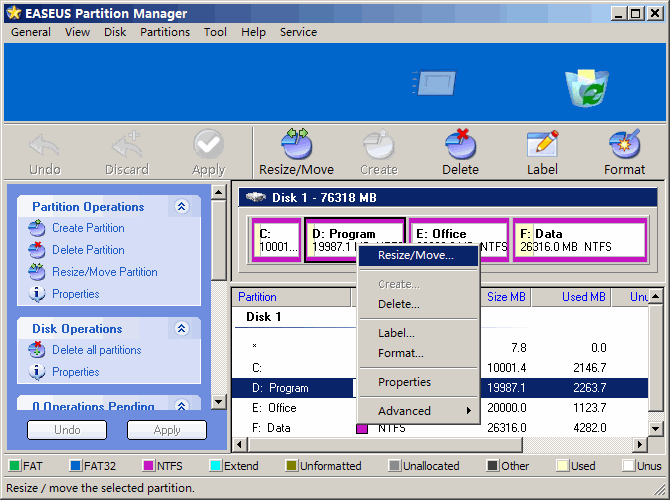The width and height of the screenshot is (670, 500).
Task: Click the Size MB column header
Action: point(505,297)
